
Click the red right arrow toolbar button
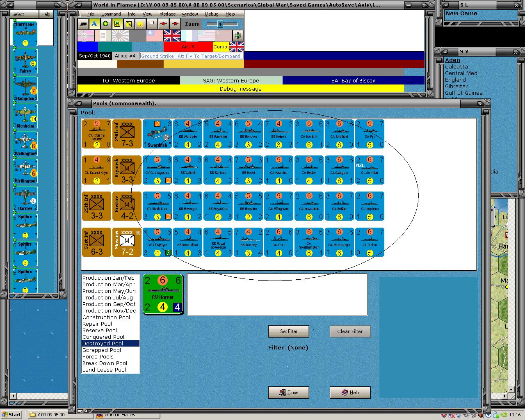click(x=175, y=24)
